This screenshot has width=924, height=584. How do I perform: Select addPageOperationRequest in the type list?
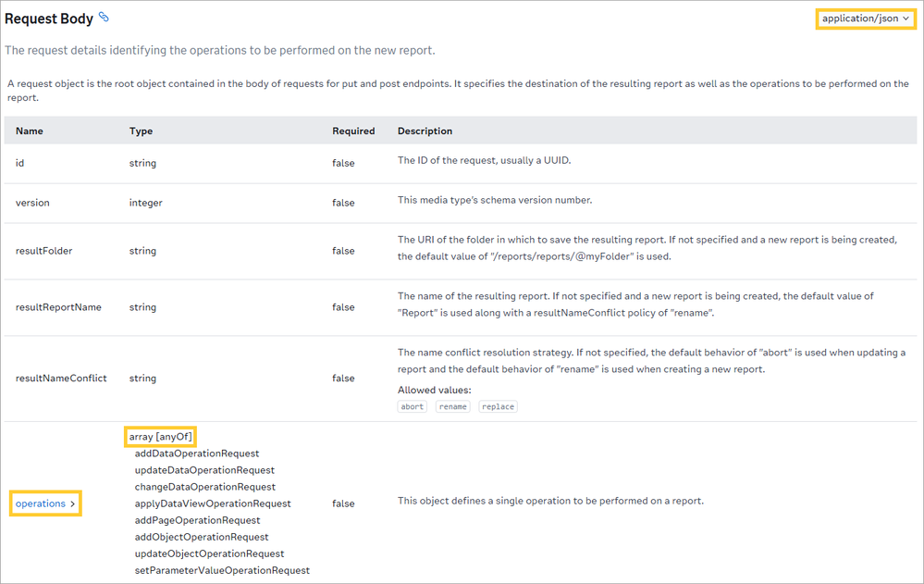pos(197,520)
